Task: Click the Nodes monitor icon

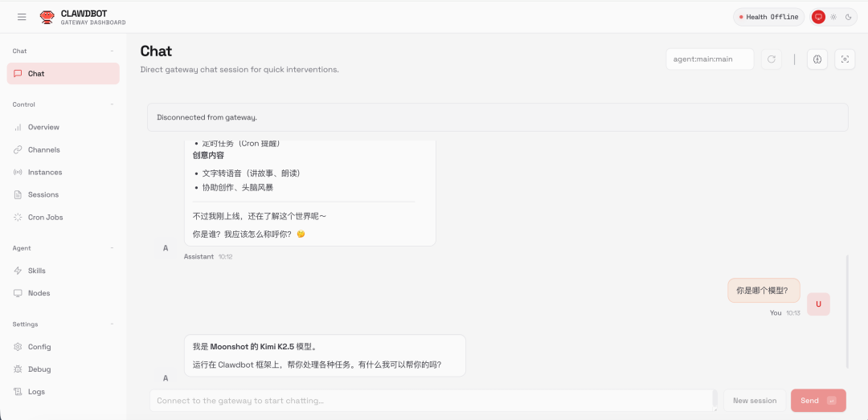Action: point(18,293)
